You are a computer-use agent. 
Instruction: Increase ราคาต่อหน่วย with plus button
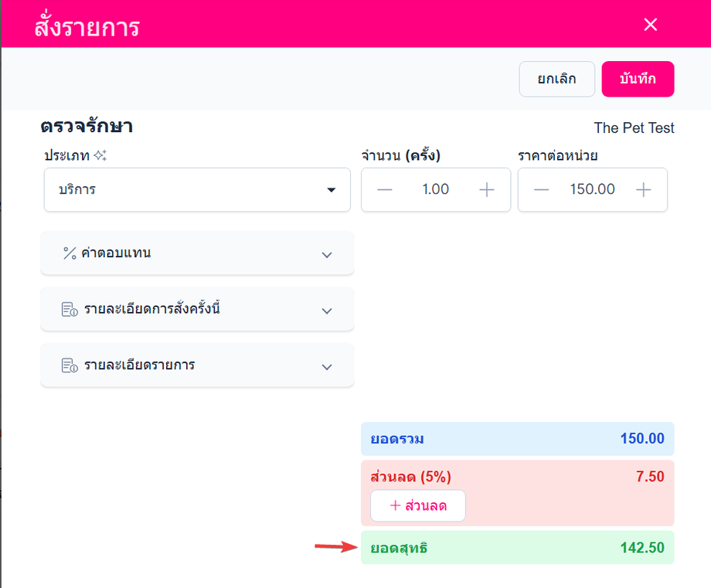pyautogui.click(x=643, y=189)
